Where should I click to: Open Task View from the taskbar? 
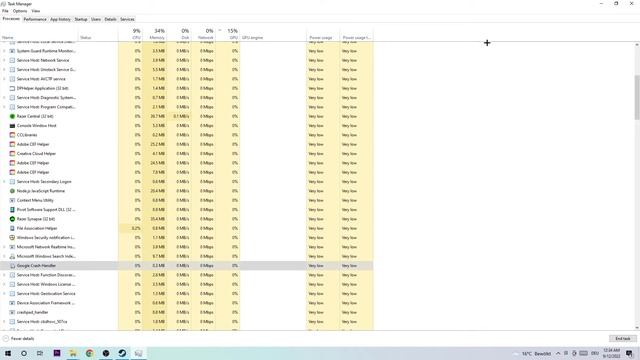(40, 353)
